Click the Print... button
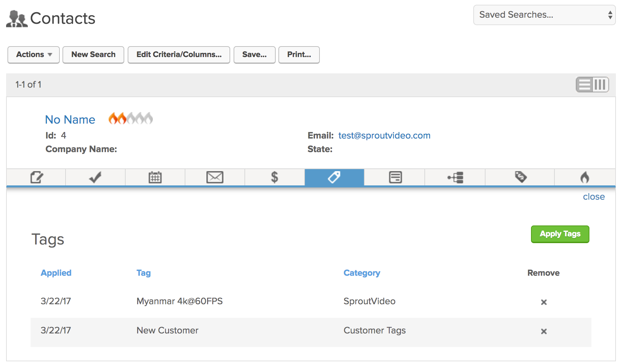This screenshot has width=622, height=364. (x=299, y=55)
